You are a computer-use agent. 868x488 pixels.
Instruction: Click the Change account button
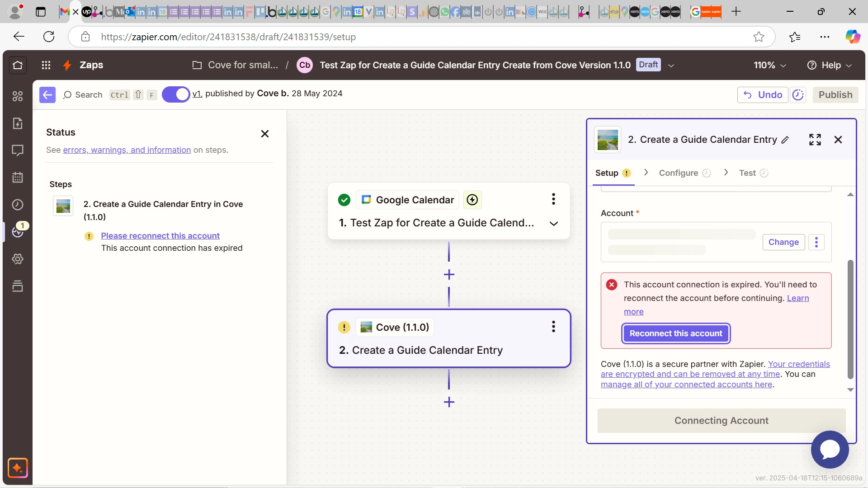783,242
